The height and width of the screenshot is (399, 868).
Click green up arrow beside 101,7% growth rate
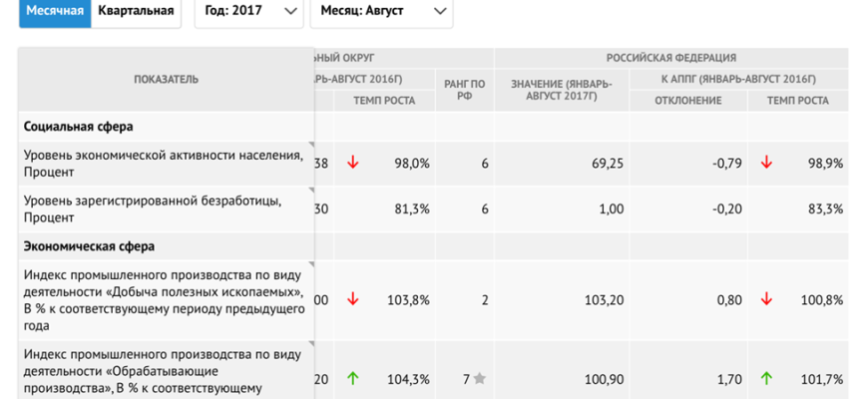(767, 378)
